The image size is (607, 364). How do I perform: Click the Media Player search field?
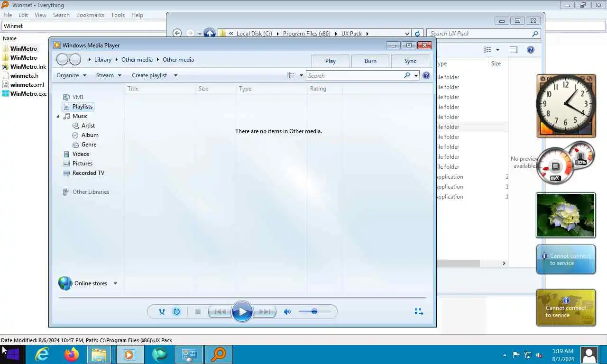[355, 75]
